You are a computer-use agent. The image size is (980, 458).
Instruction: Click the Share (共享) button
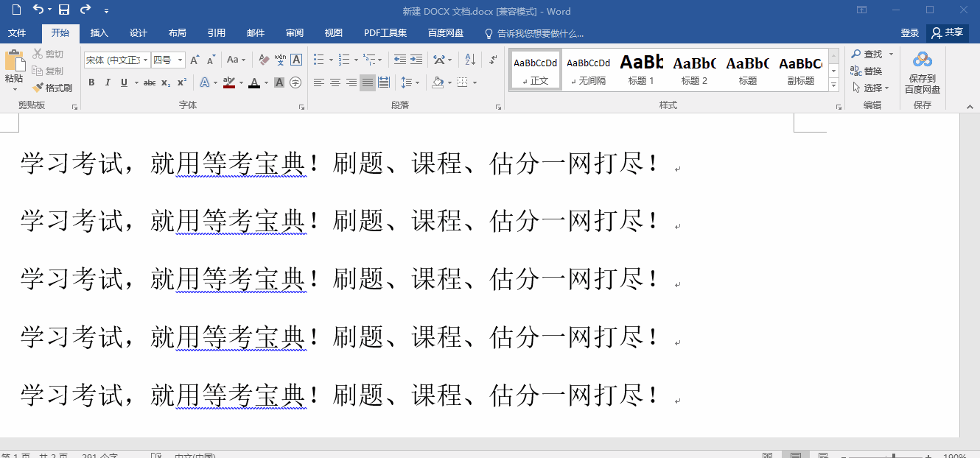tap(948, 33)
